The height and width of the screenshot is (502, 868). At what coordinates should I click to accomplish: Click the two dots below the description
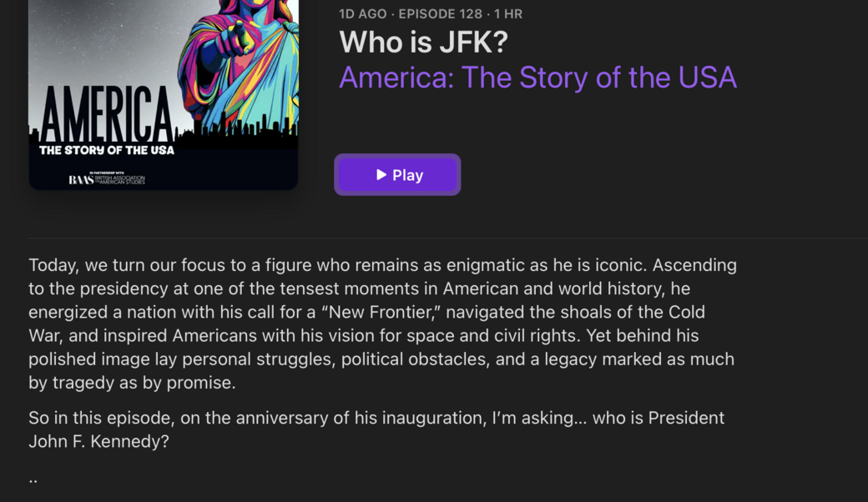[x=33, y=480]
